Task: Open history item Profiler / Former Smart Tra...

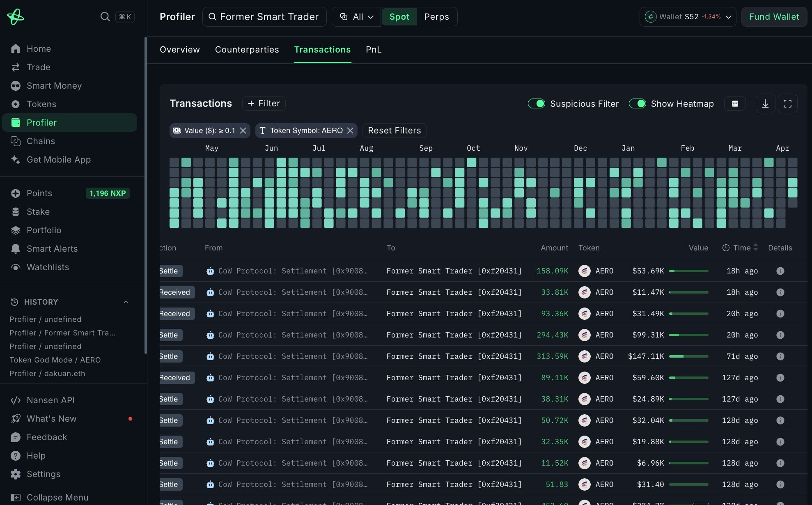Action: point(62,333)
